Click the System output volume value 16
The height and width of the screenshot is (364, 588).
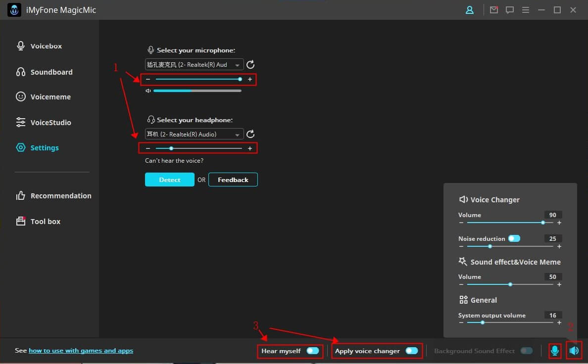(553, 315)
